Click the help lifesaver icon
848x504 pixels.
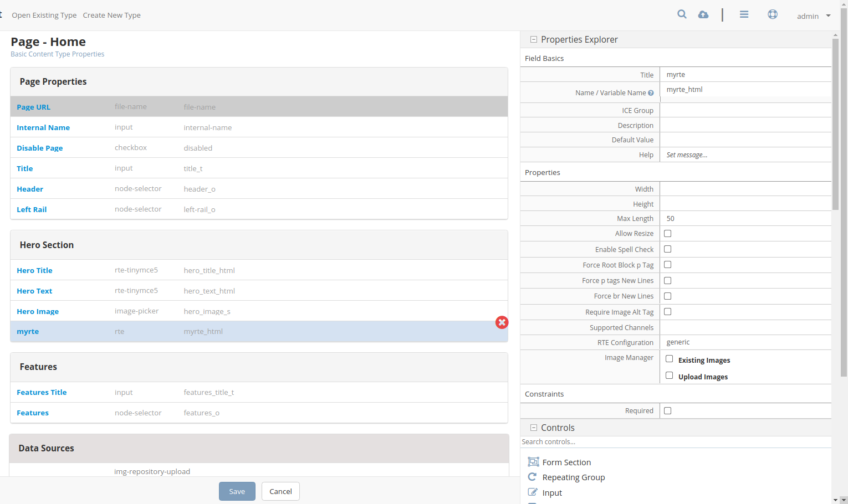click(773, 14)
